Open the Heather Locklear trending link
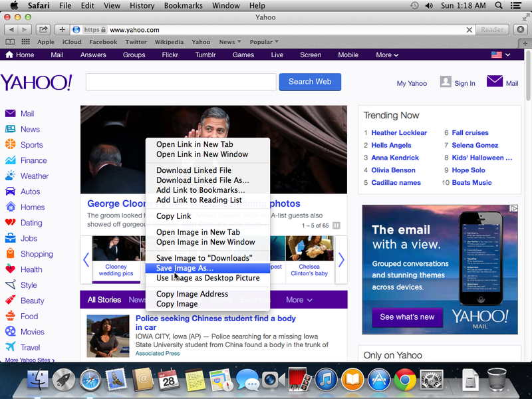 (399, 132)
